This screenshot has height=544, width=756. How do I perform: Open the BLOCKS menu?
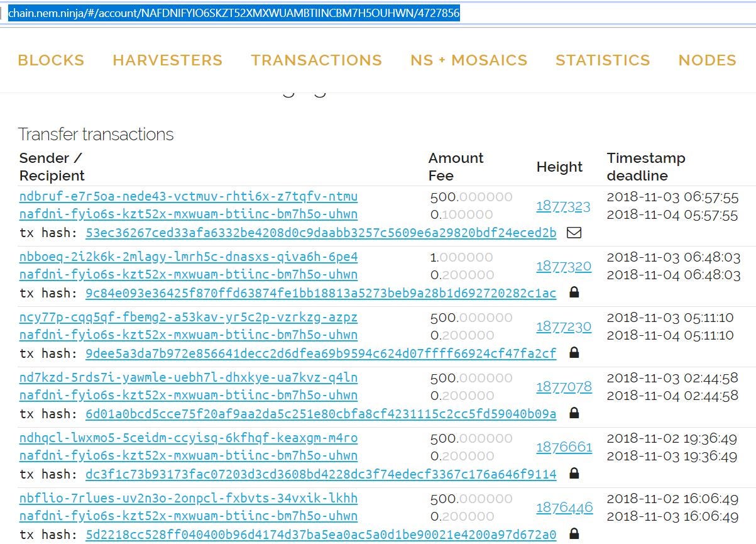pyautogui.click(x=51, y=60)
